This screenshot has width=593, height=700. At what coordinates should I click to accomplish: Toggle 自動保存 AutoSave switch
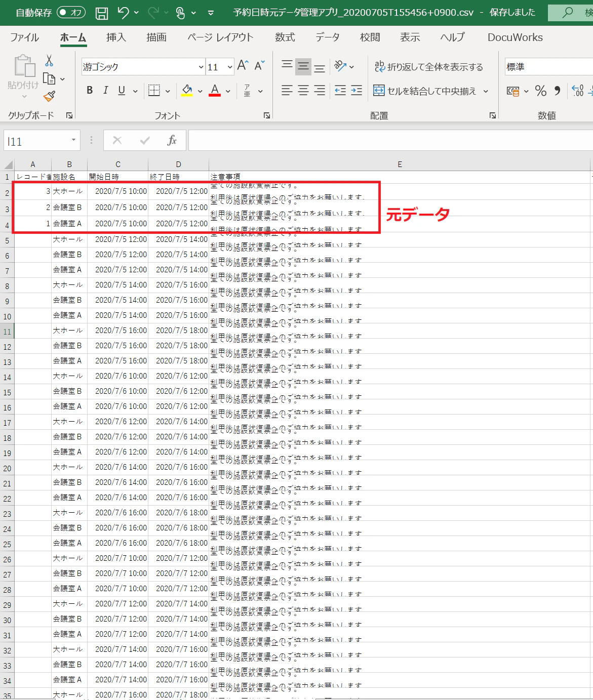click(71, 13)
